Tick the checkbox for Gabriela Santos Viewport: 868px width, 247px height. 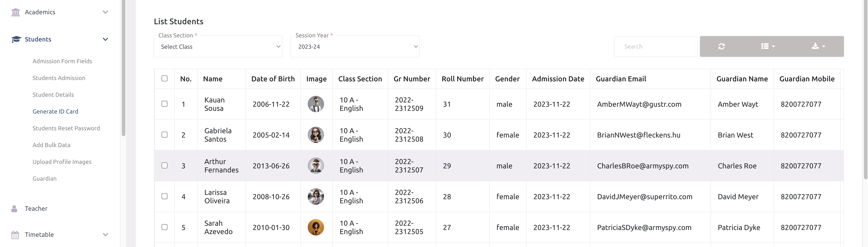pos(165,135)
